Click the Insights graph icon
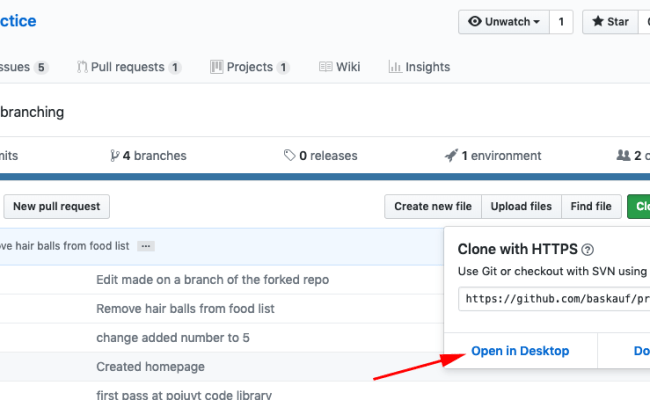Viewport: 650px width, 400px height. pyautogui.click(x=395, y=67)
